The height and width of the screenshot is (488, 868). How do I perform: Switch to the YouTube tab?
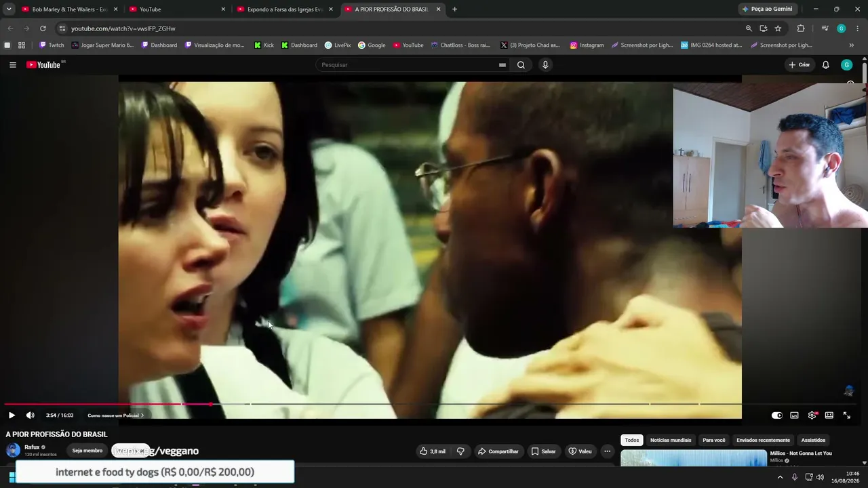click(x=176, y=9)
